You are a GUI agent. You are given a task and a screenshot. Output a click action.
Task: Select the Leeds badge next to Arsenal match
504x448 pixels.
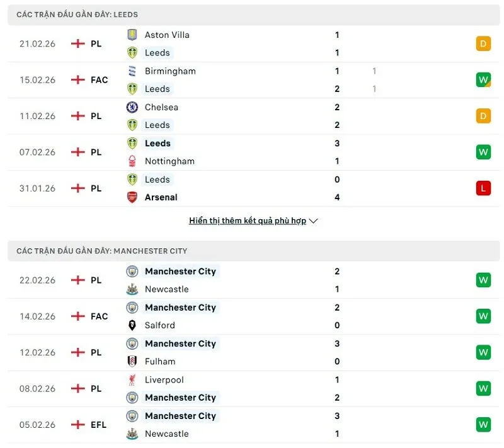(x=132, y=180)
